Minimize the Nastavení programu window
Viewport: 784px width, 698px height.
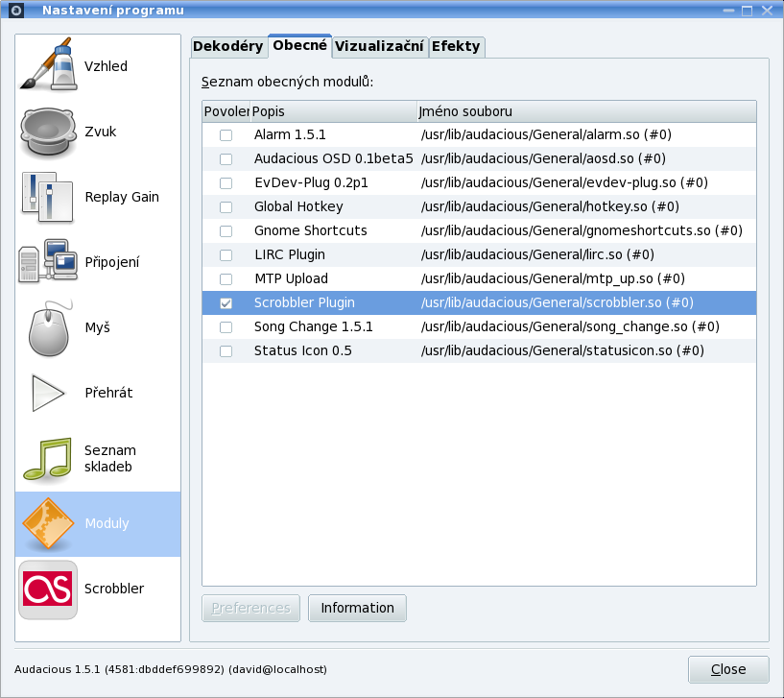(x=729, y=11)
